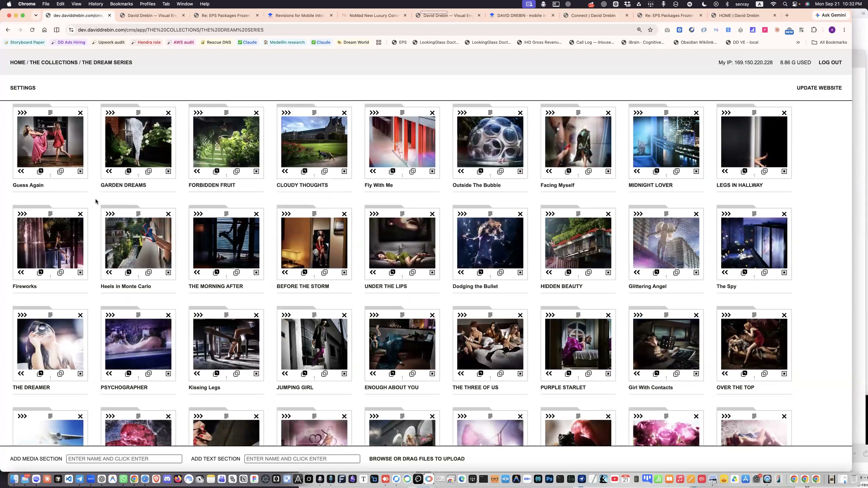Image resolution: width=868 pixels, height=488 pixels.
Task: Delete FORBIDDEN FRUIT card with its X icon
Action: click(256, 113)
